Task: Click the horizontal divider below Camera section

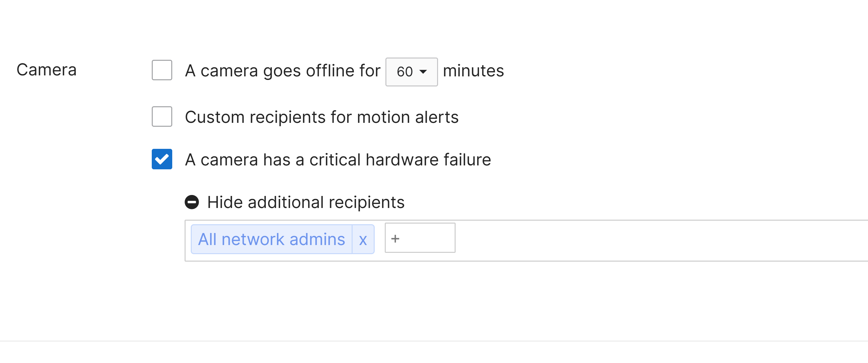Action: pyautogui.click(x=434, y=341)
